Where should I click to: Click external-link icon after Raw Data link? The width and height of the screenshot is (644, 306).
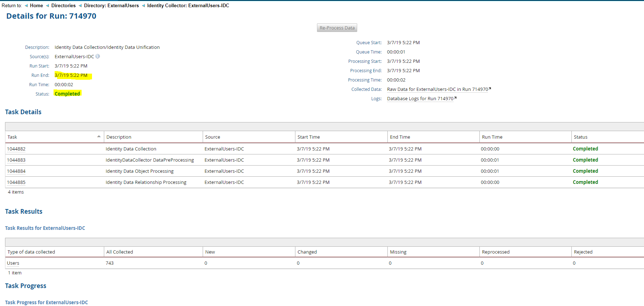(490, 89)
